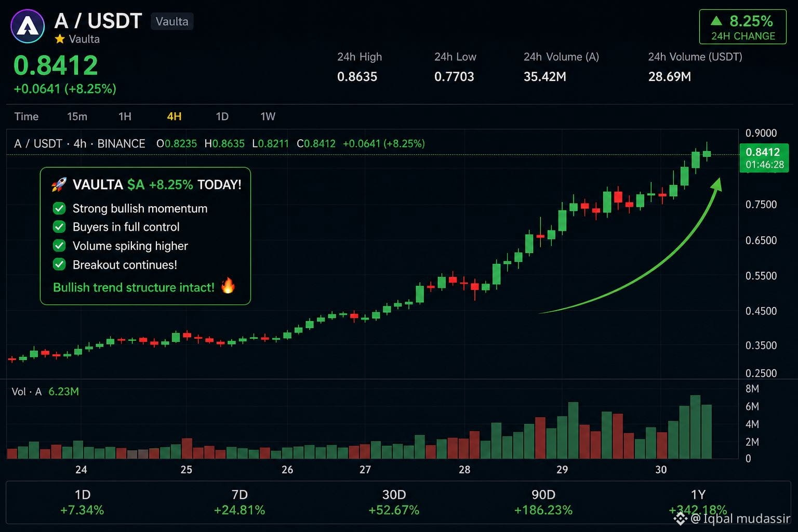Viewport: 798px width, 532px height.
Task: Click the green up-triangle in the 24H change badge
Action: tap(716, 21)
